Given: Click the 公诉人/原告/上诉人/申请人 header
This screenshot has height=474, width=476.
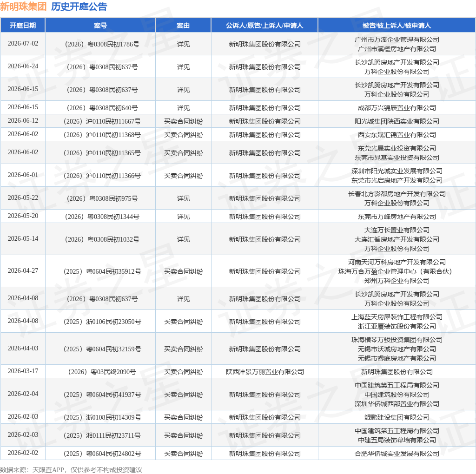Looking at the screenshot, I should tap(264, 26).
